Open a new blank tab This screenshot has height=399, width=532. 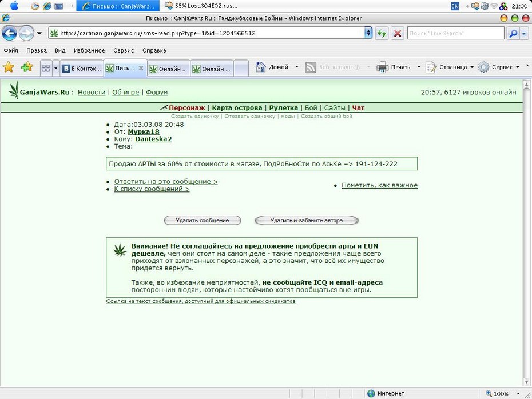241,69
